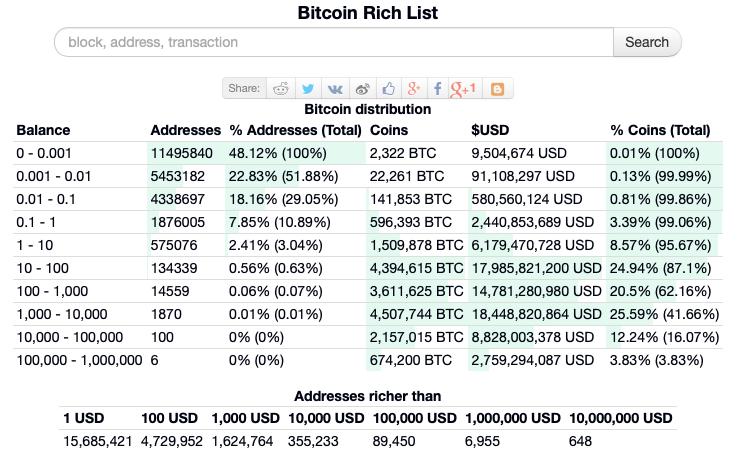Share on Google Plus icon

click(x=413, y=88)
